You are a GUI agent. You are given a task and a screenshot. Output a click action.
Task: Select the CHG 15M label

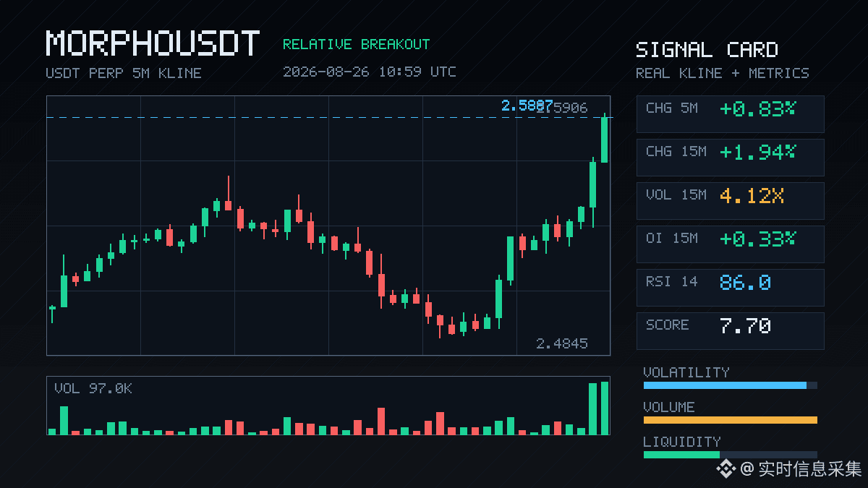[676, 151]
